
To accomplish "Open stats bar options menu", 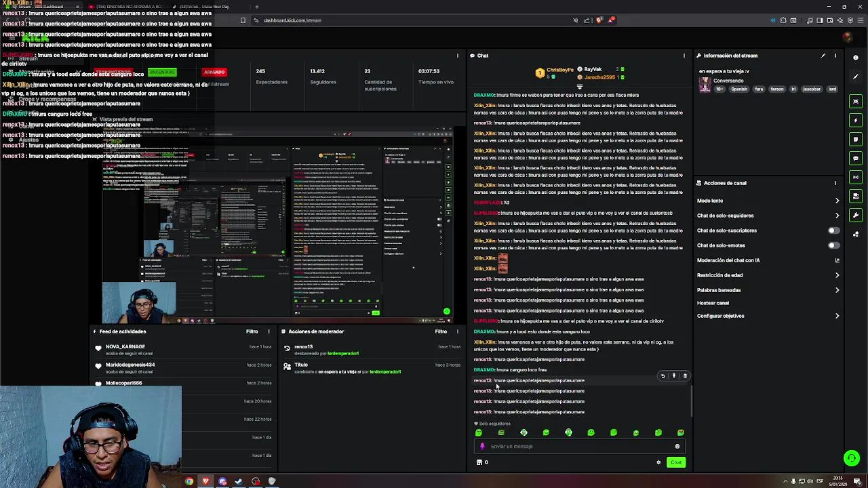I will (x=458, y=56).
